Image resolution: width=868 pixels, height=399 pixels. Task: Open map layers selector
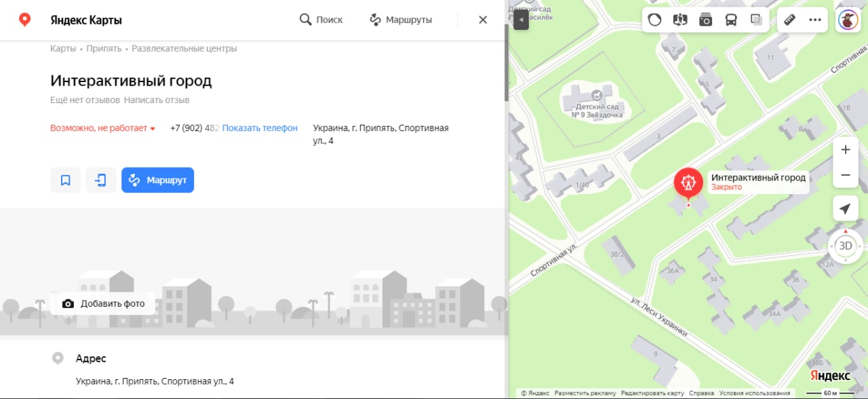(x=757, y=20)
